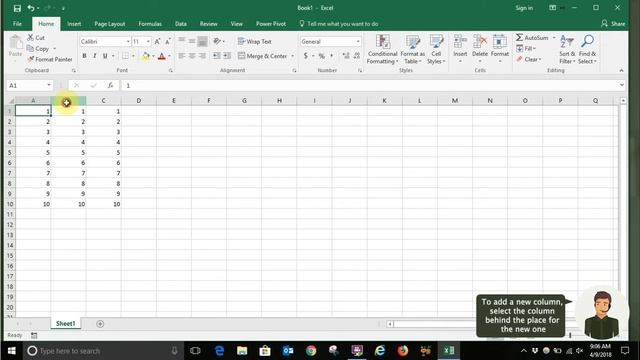This screenshot has height=360, width=640.
Task: Switch to the Formulas tab
Action: coord(150,24)
